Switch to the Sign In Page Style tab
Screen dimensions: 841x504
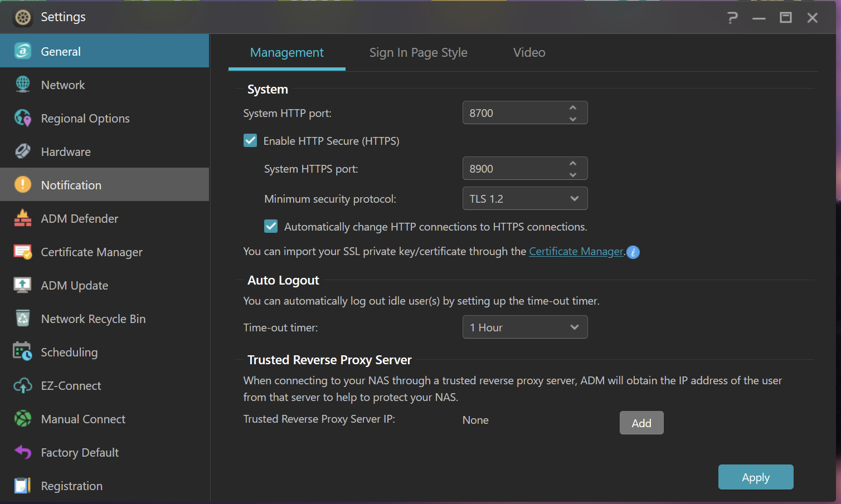(418, 52)
